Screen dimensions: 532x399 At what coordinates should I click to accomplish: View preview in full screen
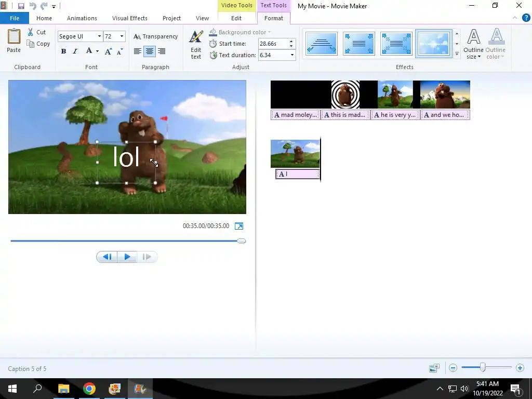239,226
